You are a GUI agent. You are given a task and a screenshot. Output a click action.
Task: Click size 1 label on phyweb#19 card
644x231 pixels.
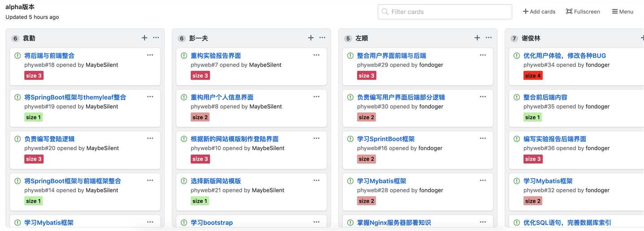[x=34, y=117]
